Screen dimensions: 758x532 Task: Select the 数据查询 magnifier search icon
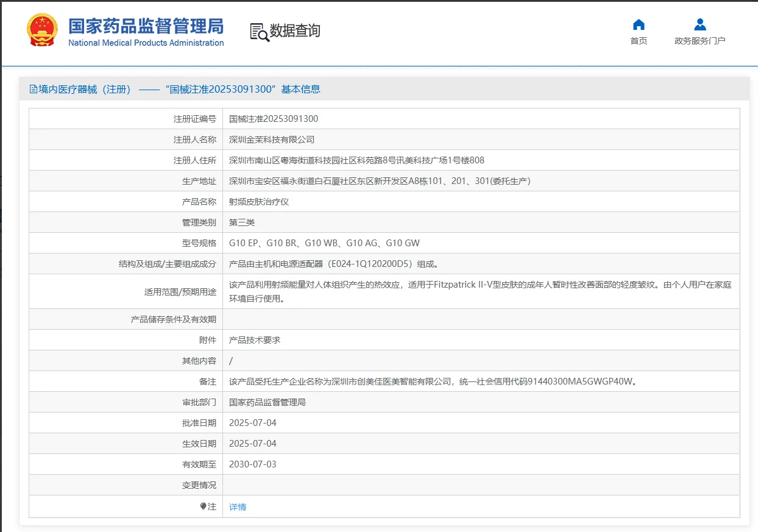258,30
